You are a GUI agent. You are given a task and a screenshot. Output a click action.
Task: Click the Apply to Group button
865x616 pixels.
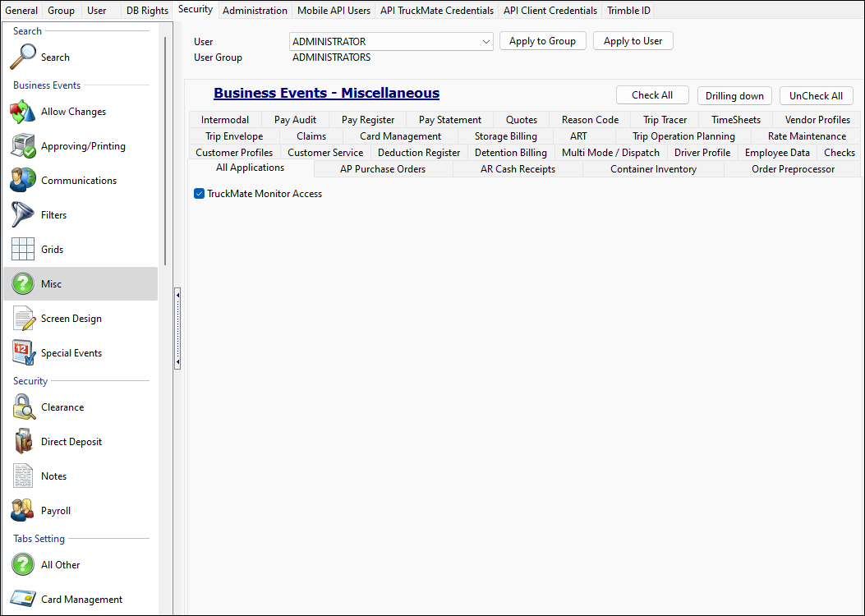(542, 40)
